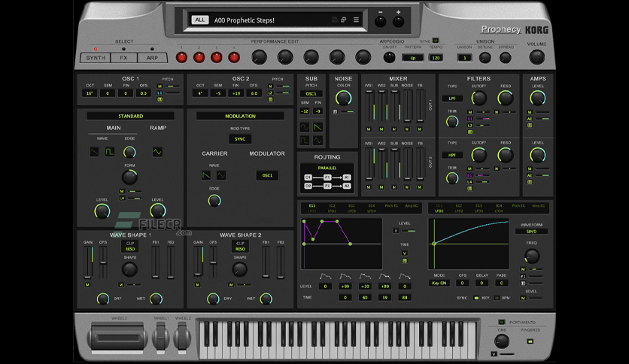Screen dimensions: 629x364
Task: Click the Wave Shape 1 SHAPE knob
Action: click(x=129, y=270)
